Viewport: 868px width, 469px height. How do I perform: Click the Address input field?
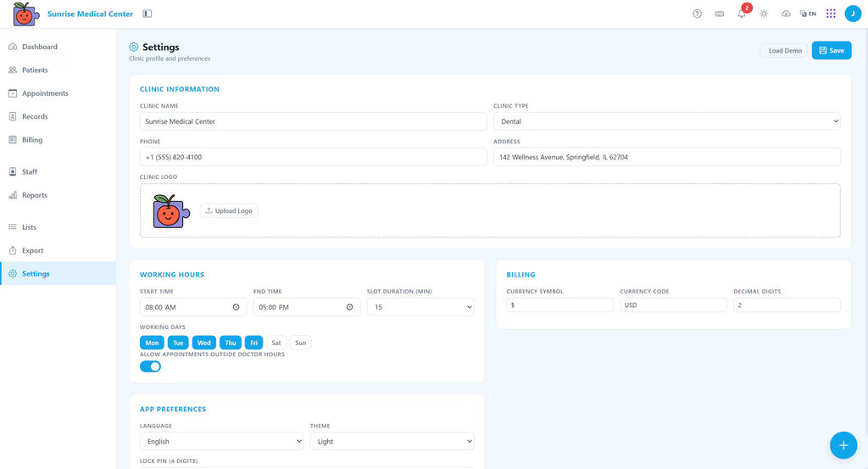point(666,157)
